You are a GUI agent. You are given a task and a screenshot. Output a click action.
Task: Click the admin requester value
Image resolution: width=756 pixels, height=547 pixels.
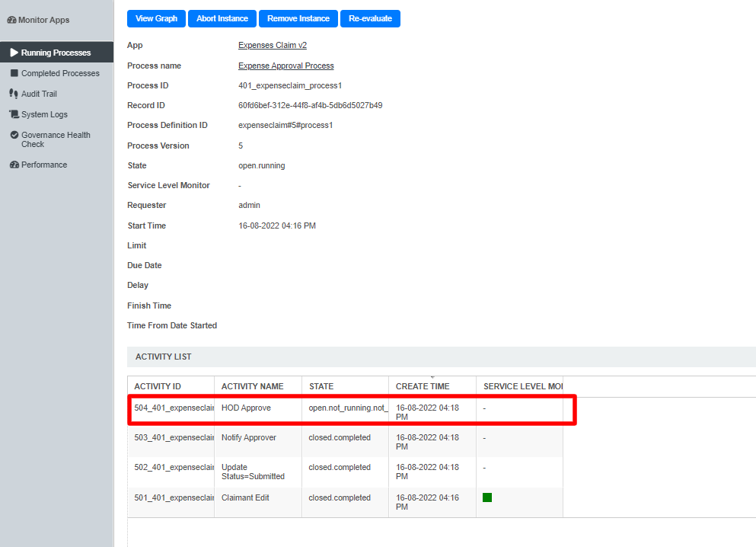[x=249, y=205]
